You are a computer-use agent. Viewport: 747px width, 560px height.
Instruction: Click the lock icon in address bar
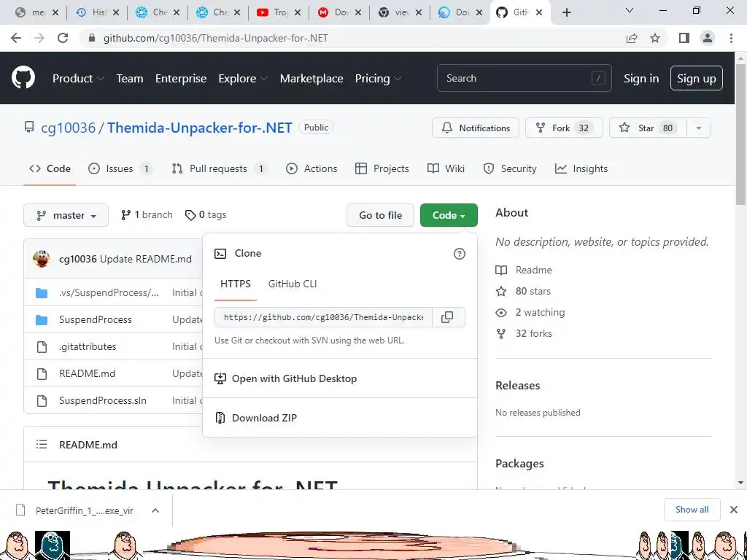point(92,38)
